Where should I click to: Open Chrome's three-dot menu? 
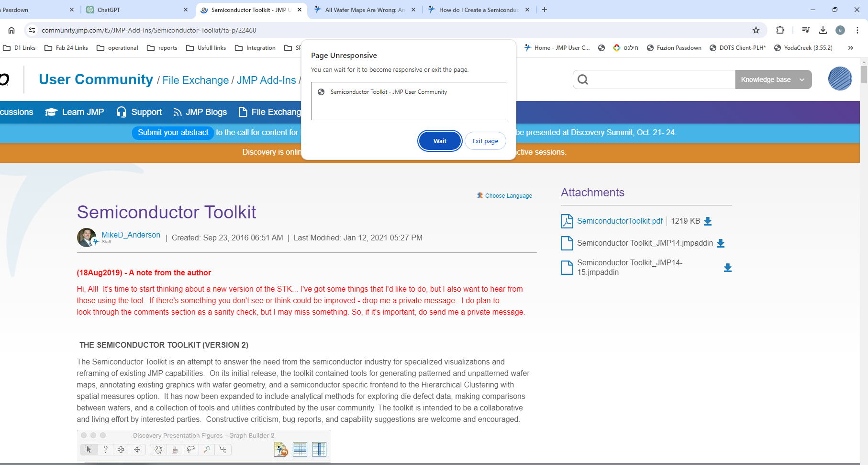pos(857,30)
